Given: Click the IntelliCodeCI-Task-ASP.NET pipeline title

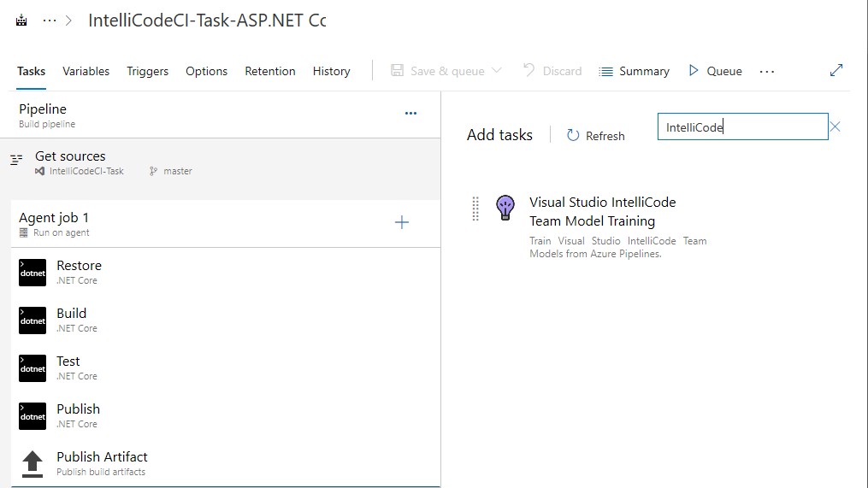Looking at the screenshot, I should coord(207,21).
